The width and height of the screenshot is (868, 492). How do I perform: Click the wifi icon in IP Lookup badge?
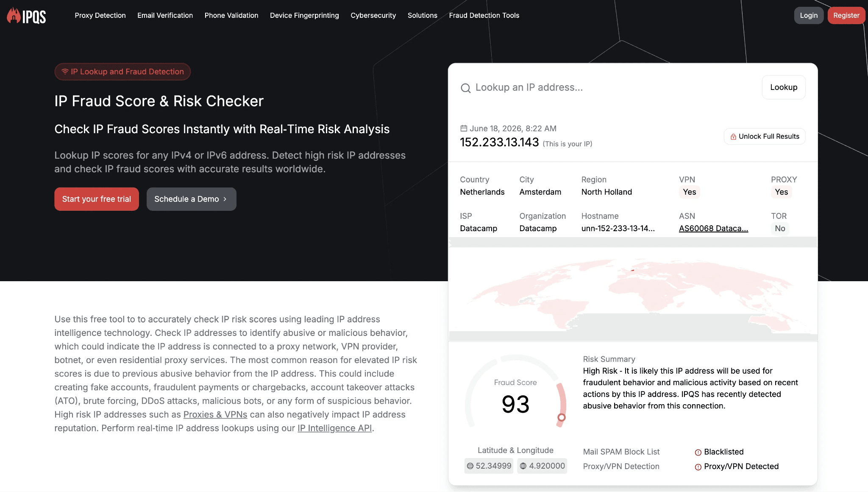65,72
